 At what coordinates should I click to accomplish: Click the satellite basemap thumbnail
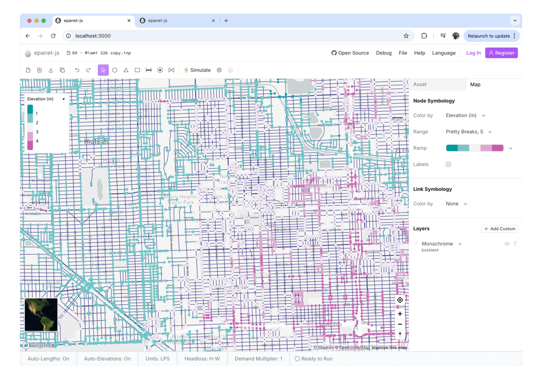point(41,315)
